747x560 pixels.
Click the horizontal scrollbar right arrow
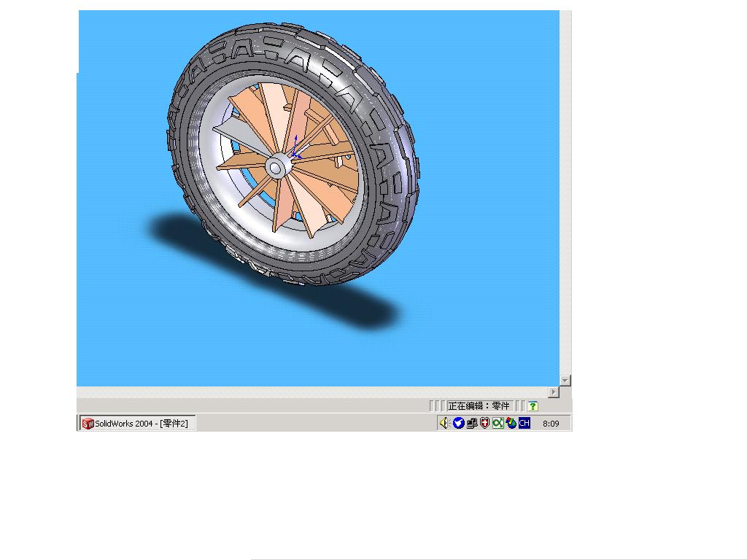[x=553, y=392]
